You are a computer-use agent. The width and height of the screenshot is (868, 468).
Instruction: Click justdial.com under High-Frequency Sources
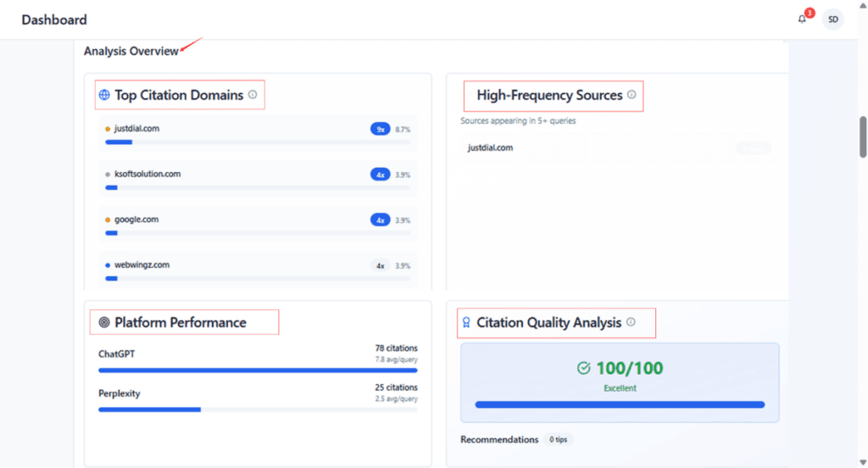[490, 148]
